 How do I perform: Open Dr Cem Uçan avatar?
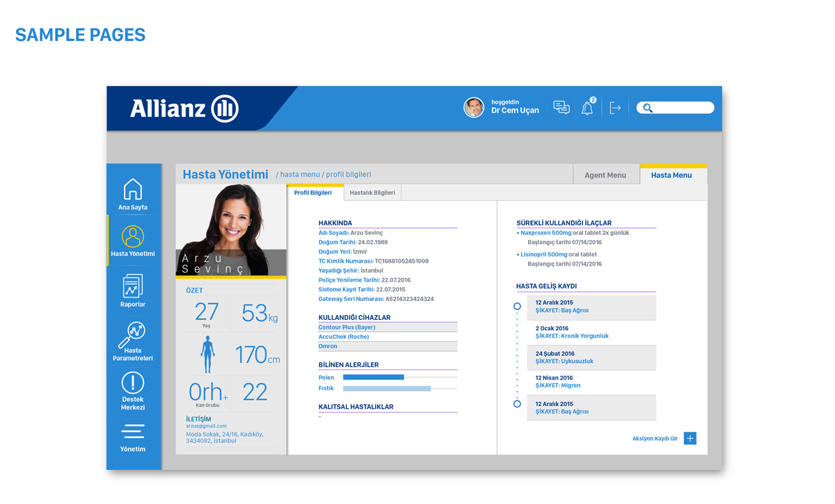click(x=474, y=107)
